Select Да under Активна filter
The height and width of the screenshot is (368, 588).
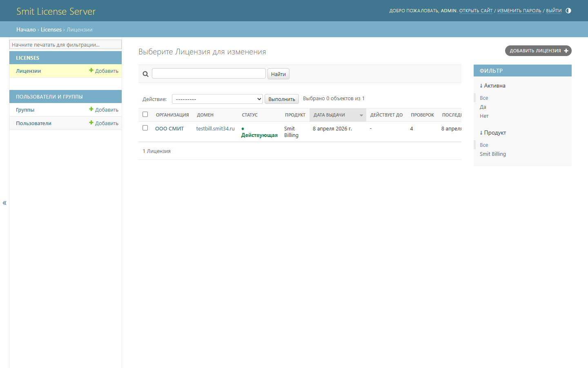[x=483, y=107]
